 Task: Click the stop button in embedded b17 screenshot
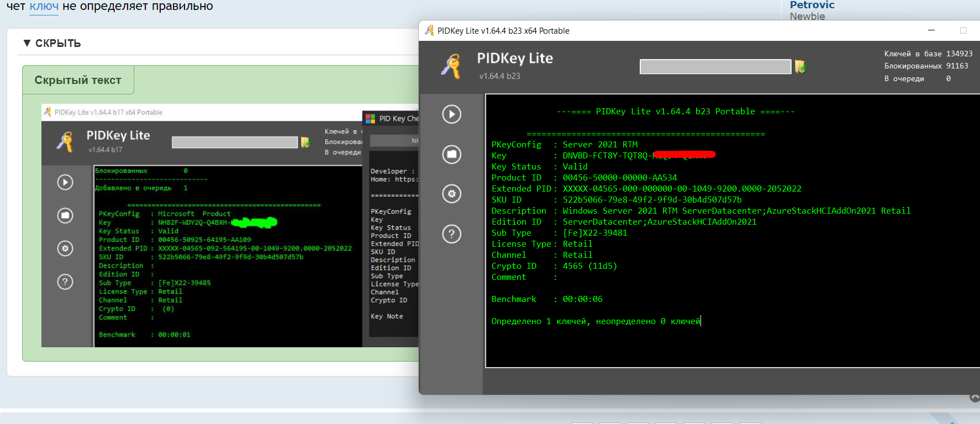65,215
